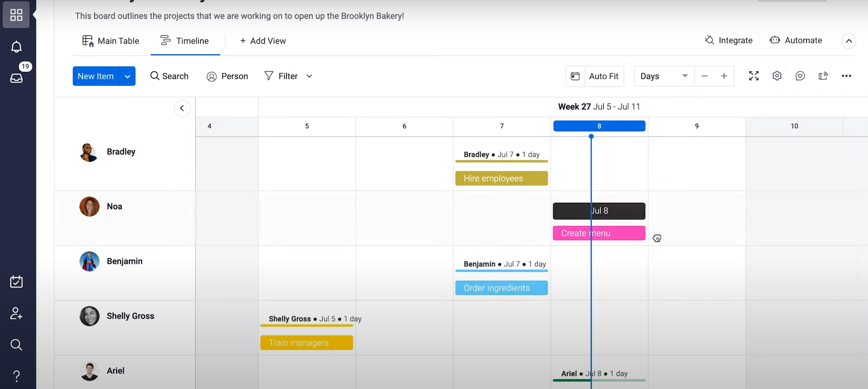Image resolution: width=868 pixels, height=389 pixels.
Task: Expand the Filter options chevron
Action: [309, 76]
